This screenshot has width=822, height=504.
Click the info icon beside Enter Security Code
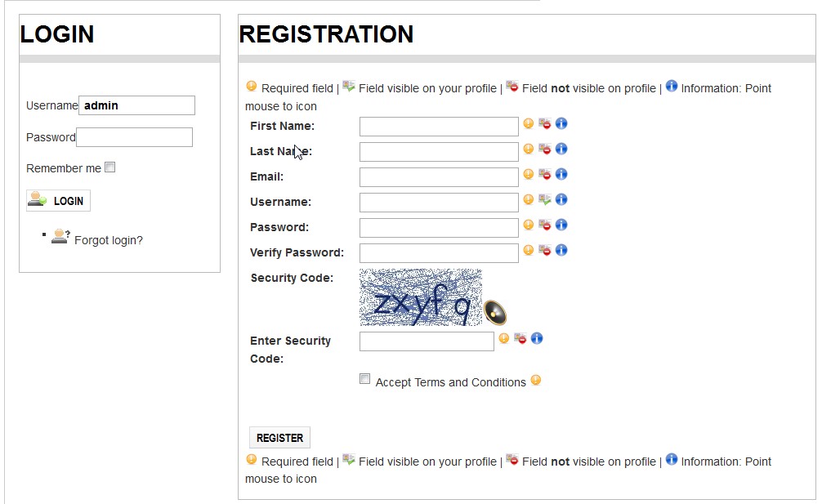[x=536, y=338]
